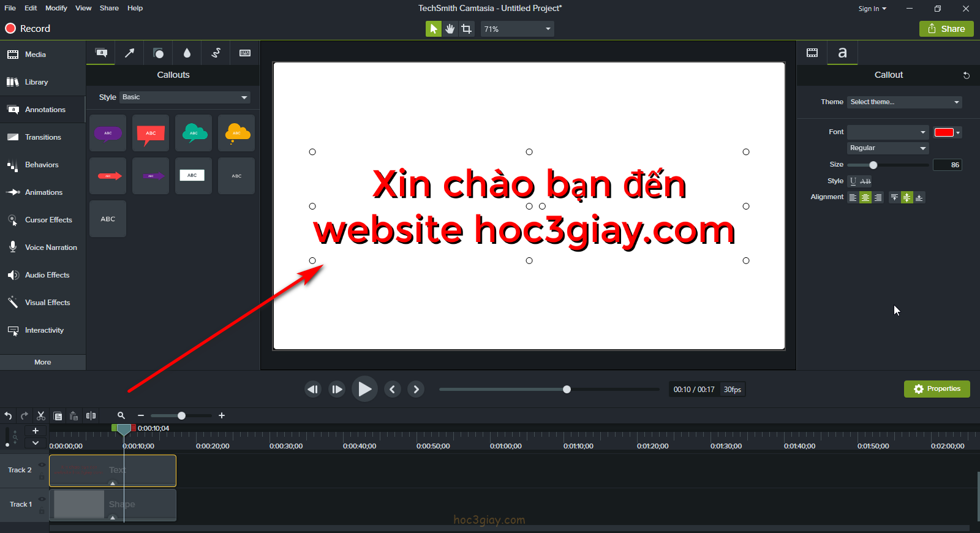Click the green Share button

tap(946, 29)
